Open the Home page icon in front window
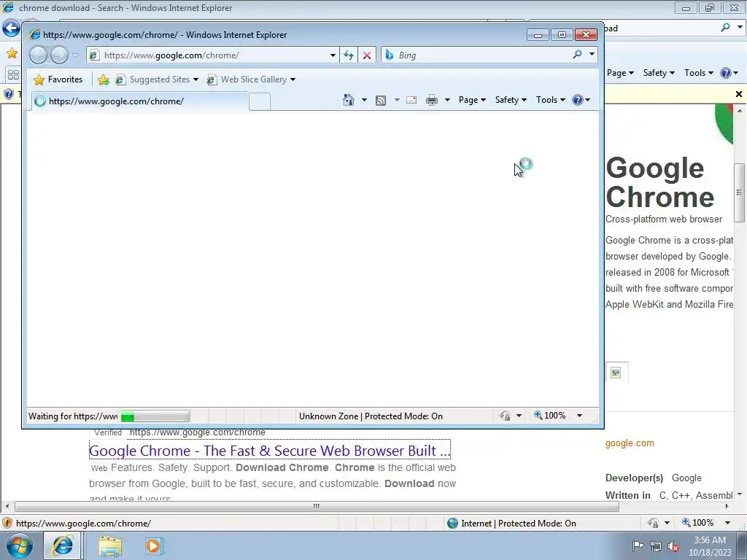The width and height of the screenshot is (747, 560). [x=349, y=100]
